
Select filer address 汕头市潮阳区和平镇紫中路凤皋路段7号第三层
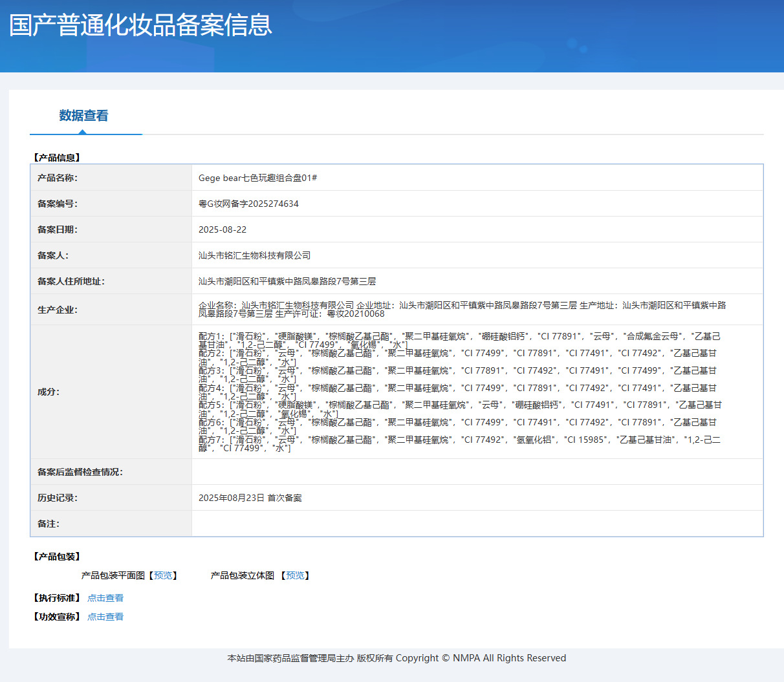(x=287, y=281)
